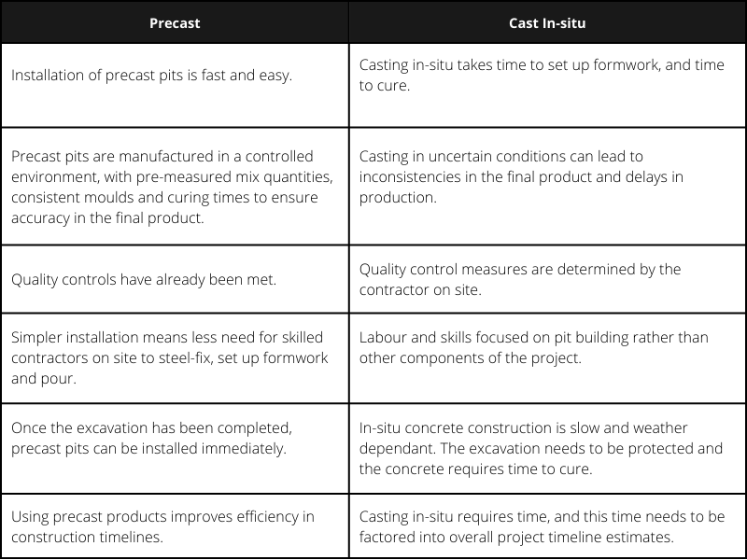Screen dimensions: 747x560
Task: Click the Cast In-situ column header
Action: click(547, 22)
